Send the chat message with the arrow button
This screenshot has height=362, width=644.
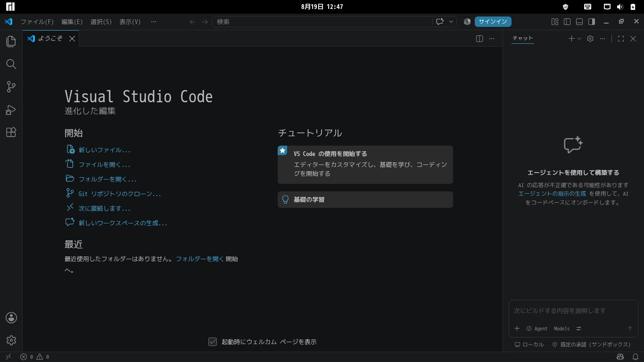pos(630,329)
